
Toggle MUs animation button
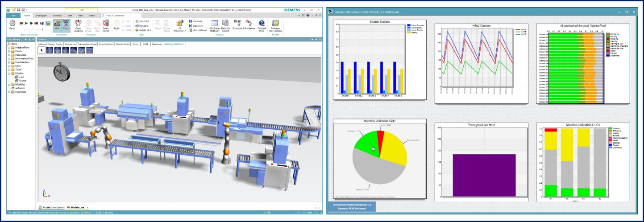58,25
